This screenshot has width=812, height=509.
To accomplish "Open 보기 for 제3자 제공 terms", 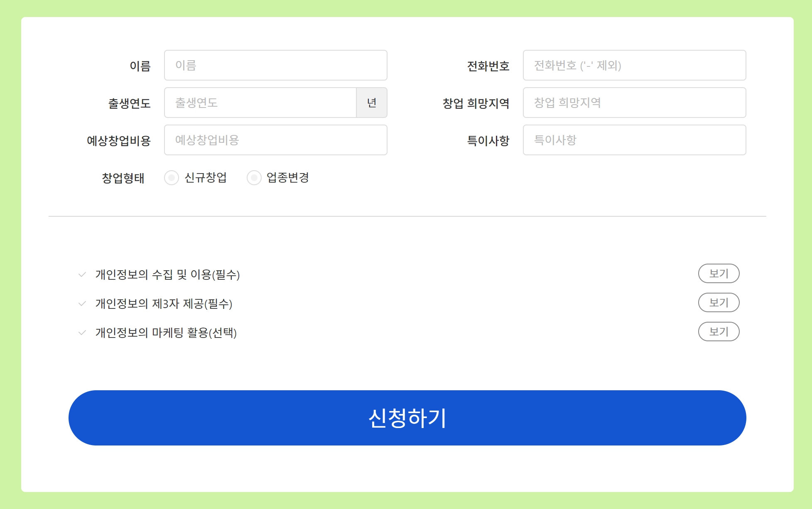I will click(x=719, y=303).
